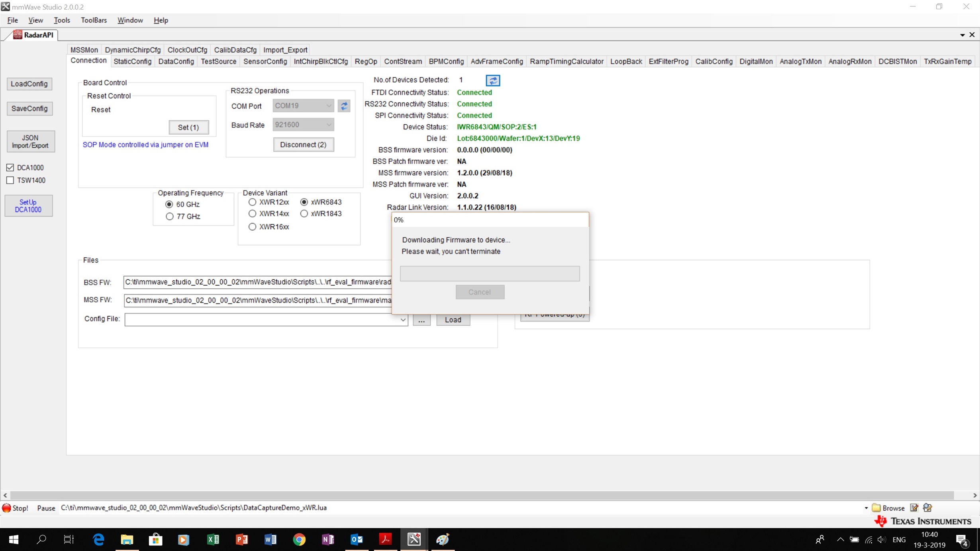Open JSON Import/Export
The image size is (980, 551).
pyautogui.click(x=30, y=141)
